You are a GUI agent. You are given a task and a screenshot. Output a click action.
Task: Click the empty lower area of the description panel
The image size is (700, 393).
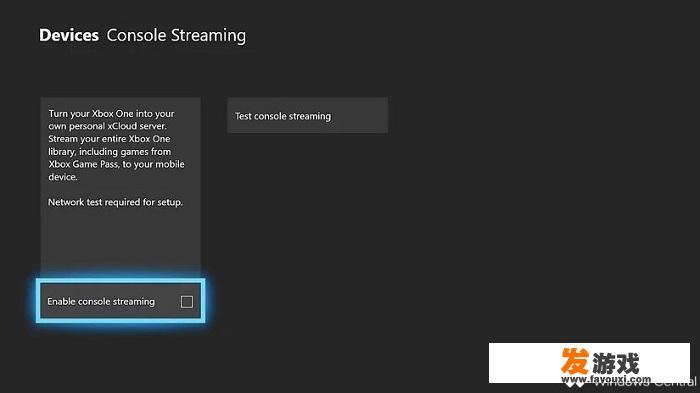pos(121,241)
